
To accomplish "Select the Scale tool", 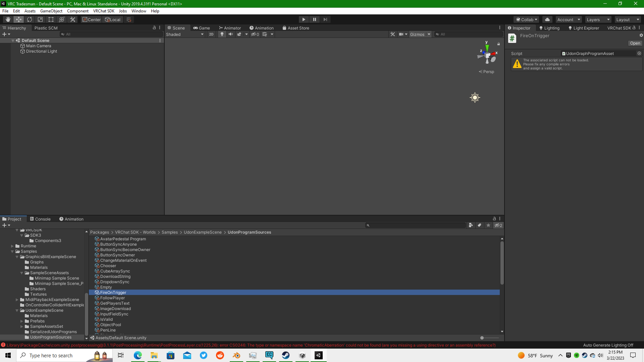I will pos(40,19).
